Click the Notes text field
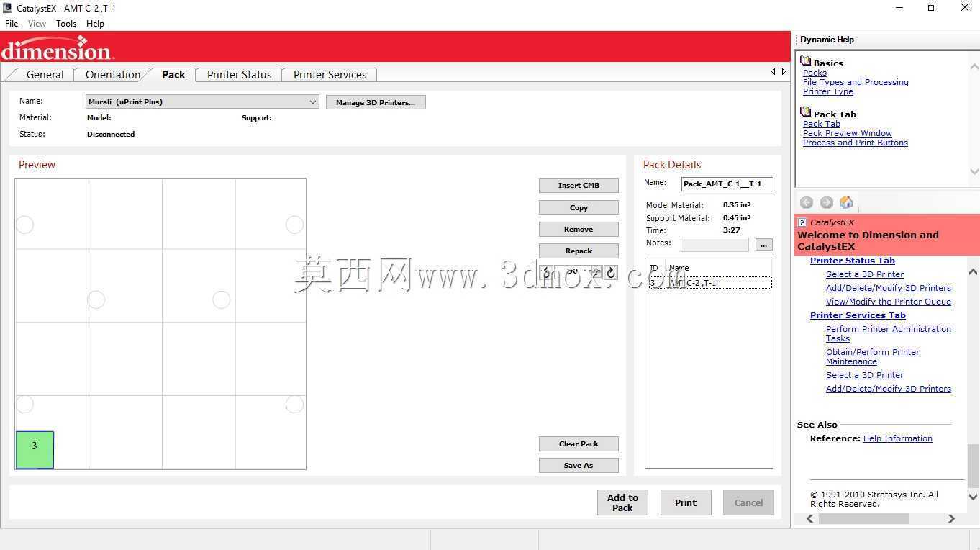The image size is (980, 550). 714,245
